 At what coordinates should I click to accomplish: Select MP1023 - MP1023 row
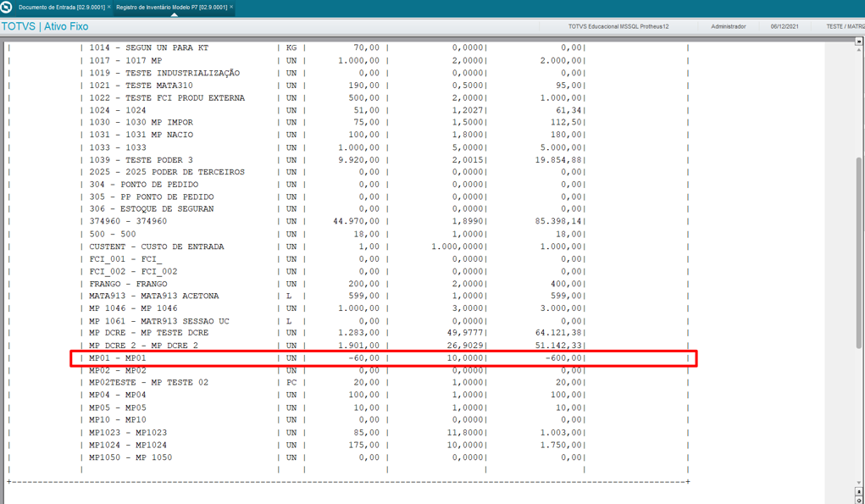point(128,433)
